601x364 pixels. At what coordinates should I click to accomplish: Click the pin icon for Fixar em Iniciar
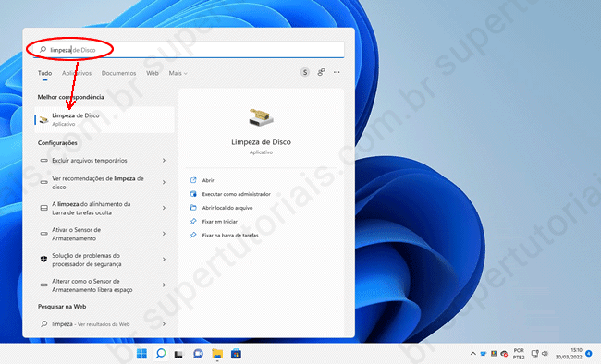(193, 222)
